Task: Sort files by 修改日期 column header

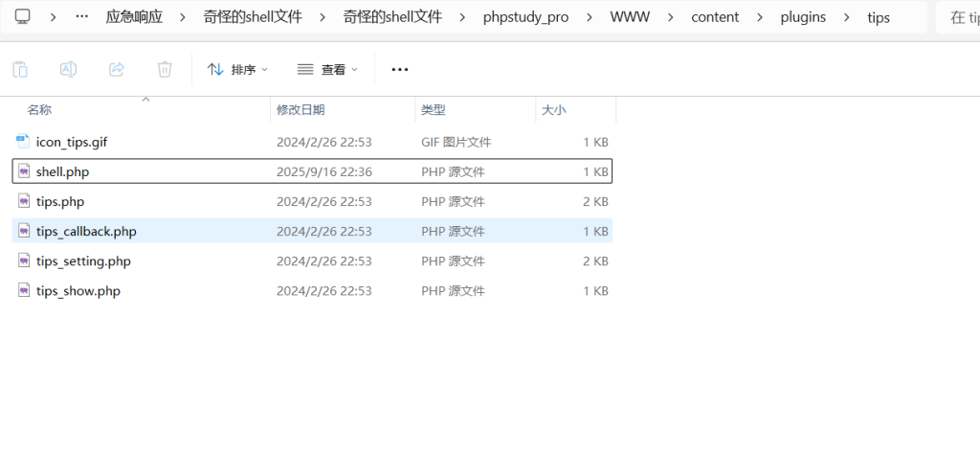Action: tap(301, 110)
